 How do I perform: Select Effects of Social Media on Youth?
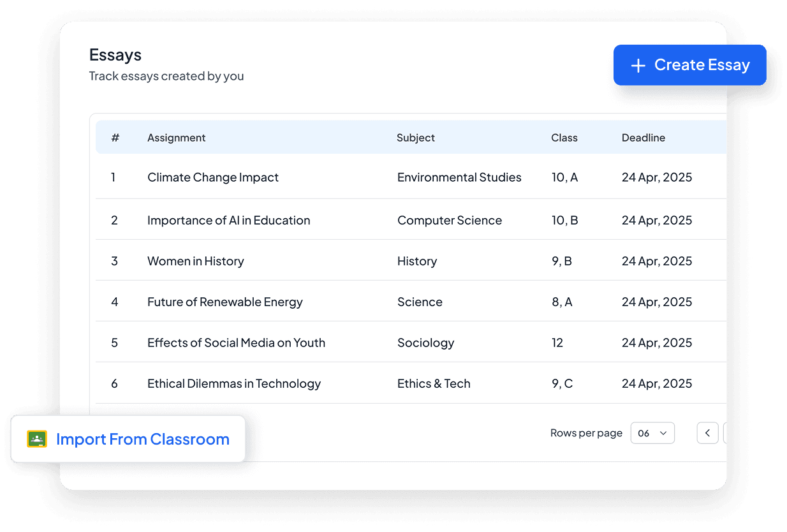(236, 343)
